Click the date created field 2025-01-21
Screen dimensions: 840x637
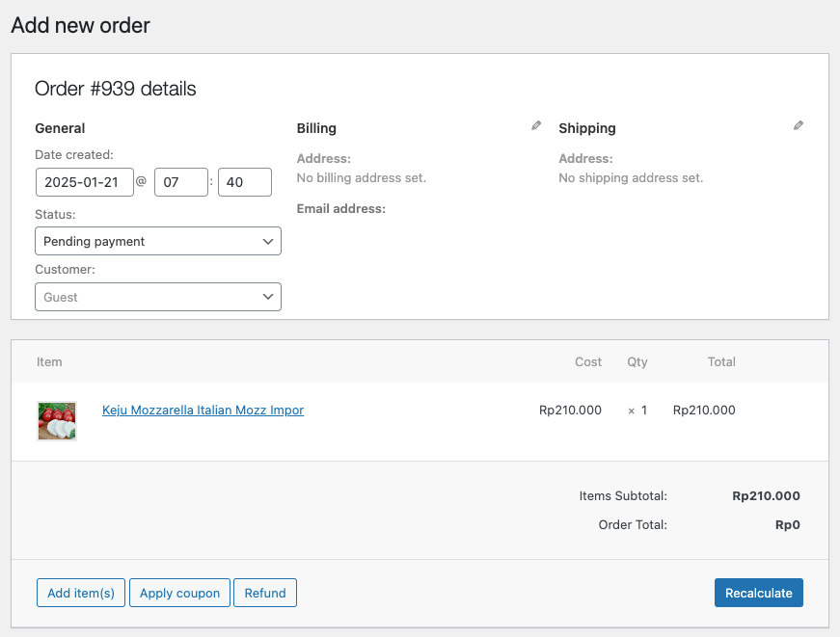pos(84,182)
